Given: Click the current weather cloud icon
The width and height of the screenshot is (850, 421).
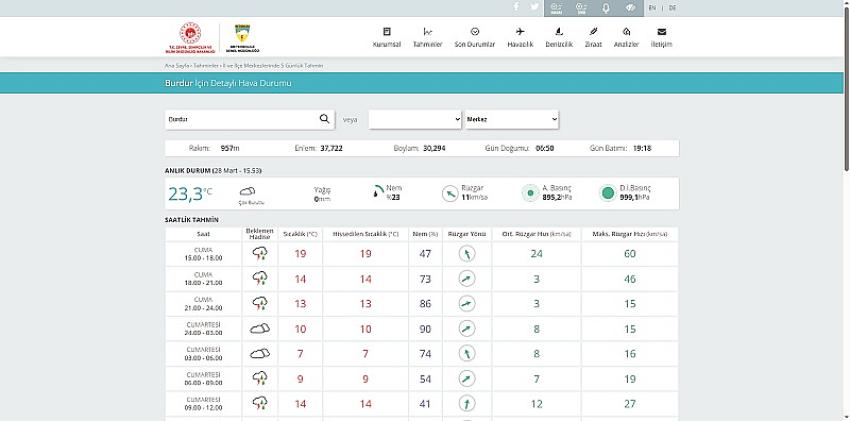Looking at the screenshot, I should click(248, 191).
